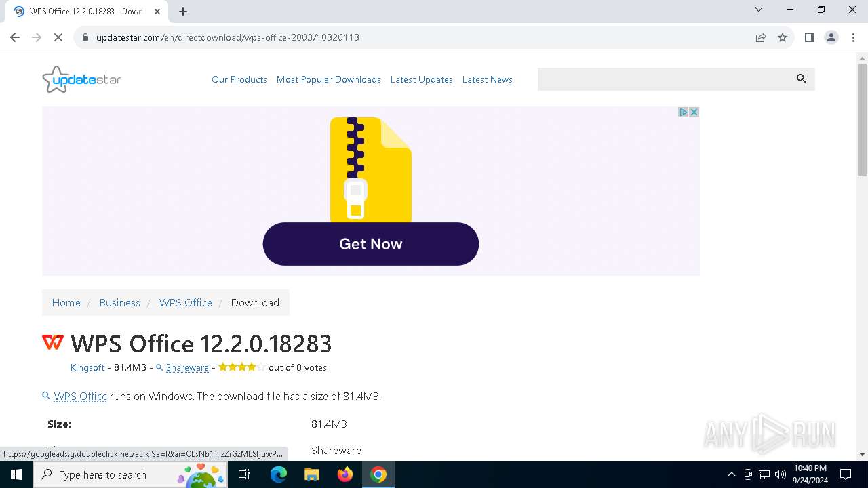
Task: Click the site lock icon in address bar
Action: tap(85, 37)
